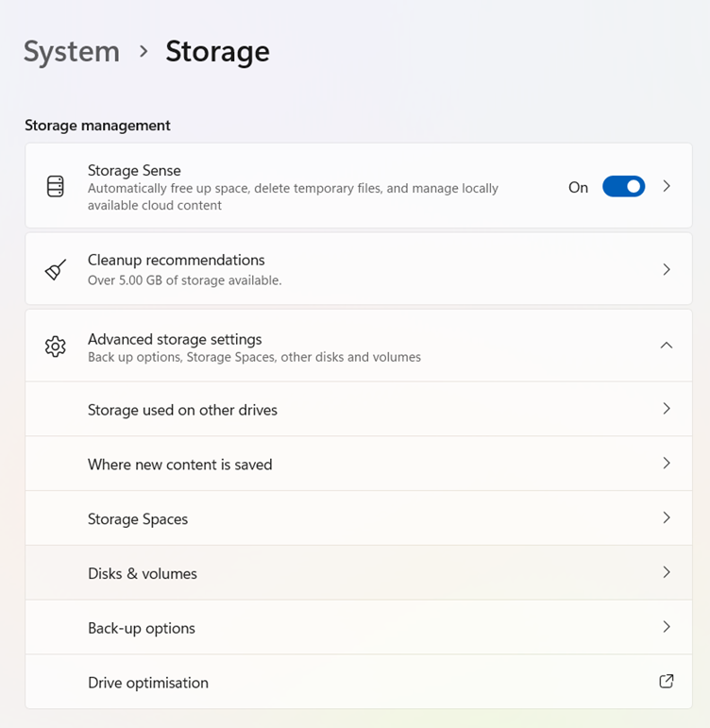Open Drive optimisation

[359, 682]
